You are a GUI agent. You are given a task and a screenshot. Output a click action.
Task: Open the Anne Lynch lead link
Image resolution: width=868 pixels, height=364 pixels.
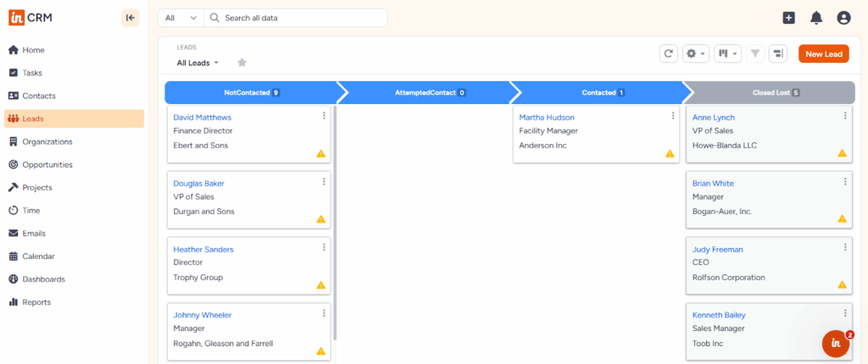(713, 118)
